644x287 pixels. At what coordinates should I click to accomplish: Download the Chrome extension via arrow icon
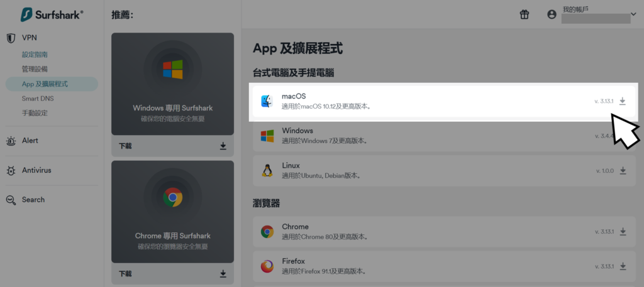coord(623,232)
